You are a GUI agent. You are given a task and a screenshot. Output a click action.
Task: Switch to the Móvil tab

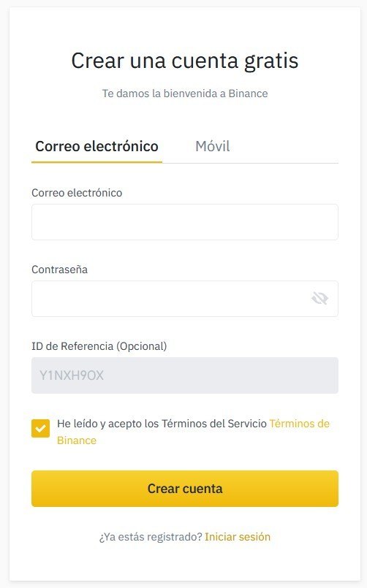click(213, 146)
